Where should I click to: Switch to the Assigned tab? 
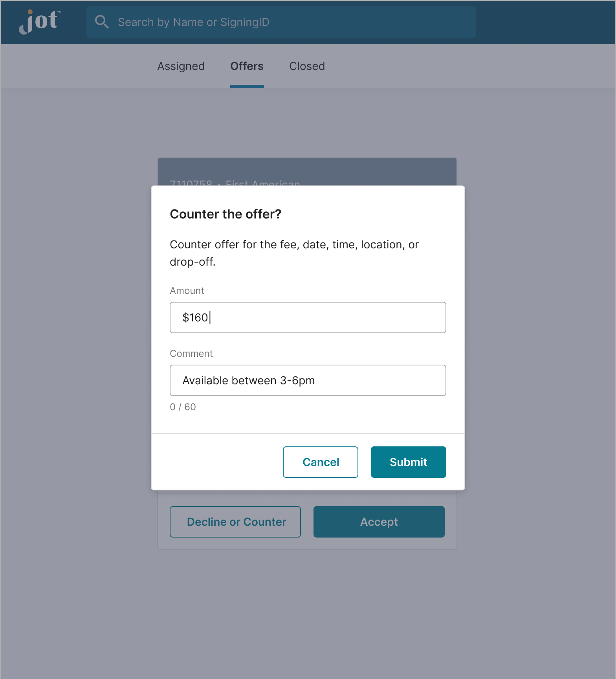coord(181,66)
